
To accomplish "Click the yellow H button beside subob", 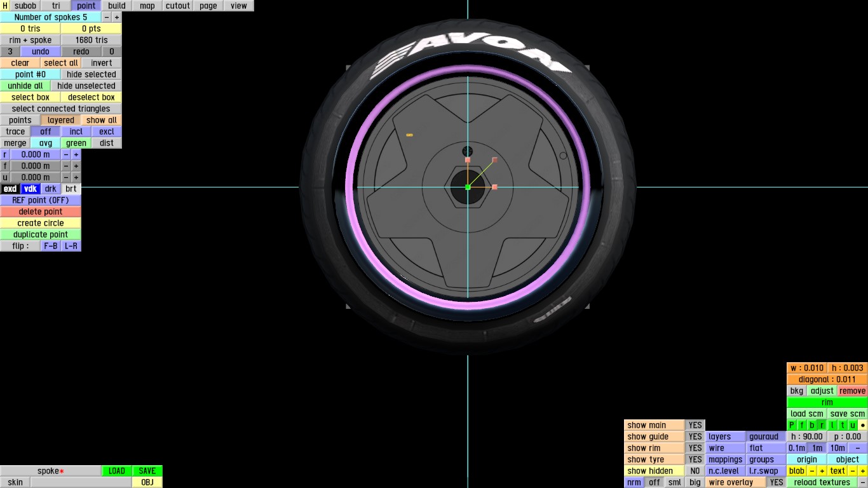I will 5,6.
